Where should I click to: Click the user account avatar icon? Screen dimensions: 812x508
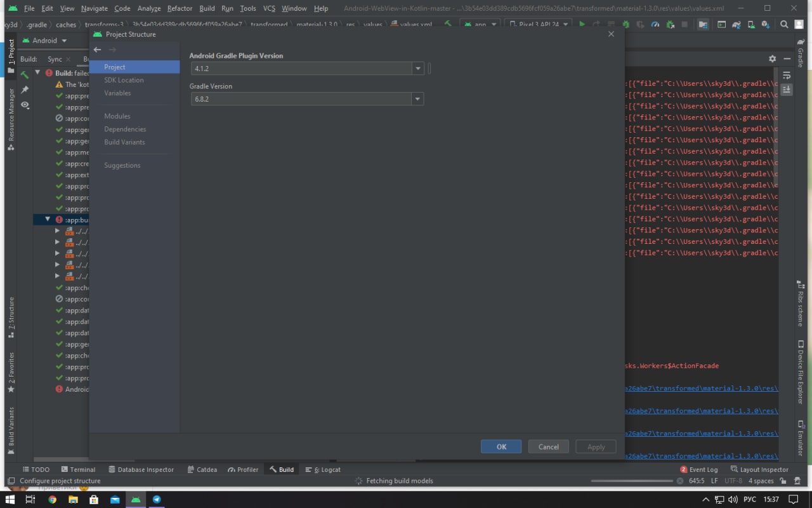(x=799, y=24)
